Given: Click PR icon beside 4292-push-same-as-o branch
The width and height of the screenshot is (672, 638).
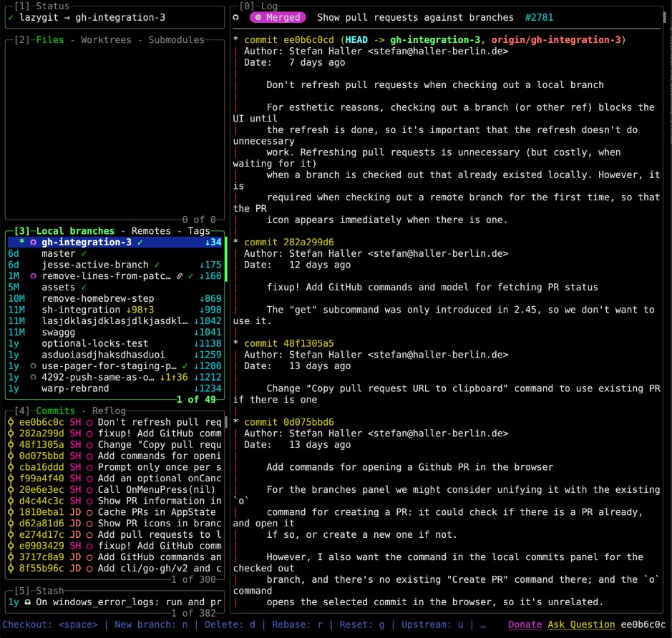Looking at the screenshot, I should coord(33,377).
